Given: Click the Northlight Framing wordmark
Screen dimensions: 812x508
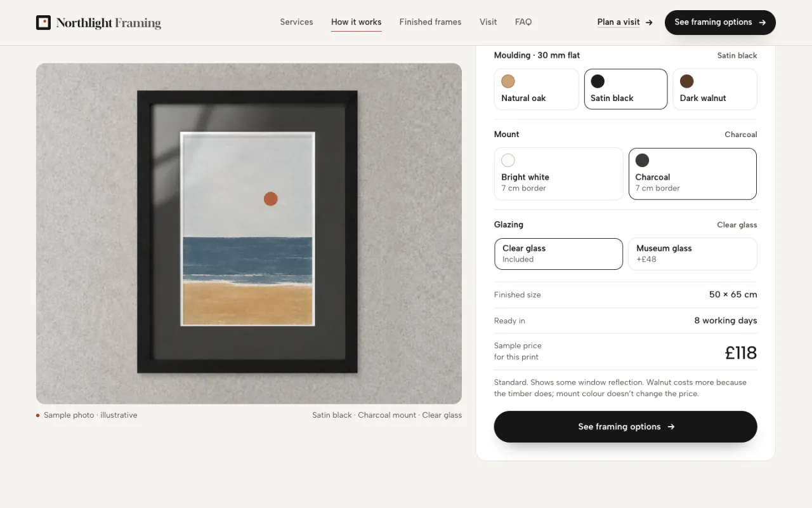Looking at the screenshot, I should (108, 23).
